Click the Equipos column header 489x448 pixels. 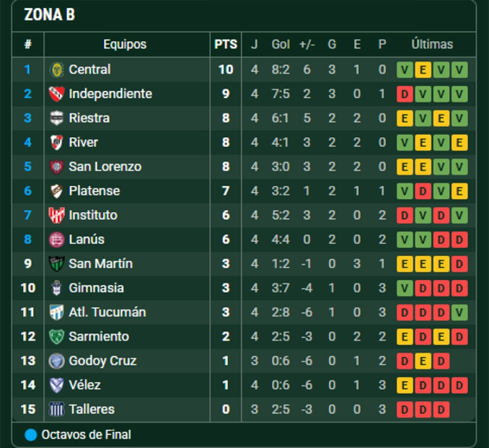[125, 45]
